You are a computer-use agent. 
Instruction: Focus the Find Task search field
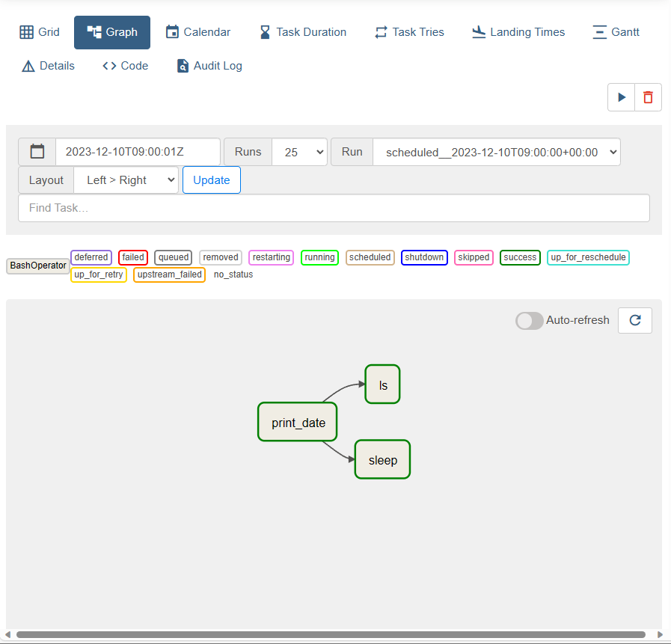[334, 208]
